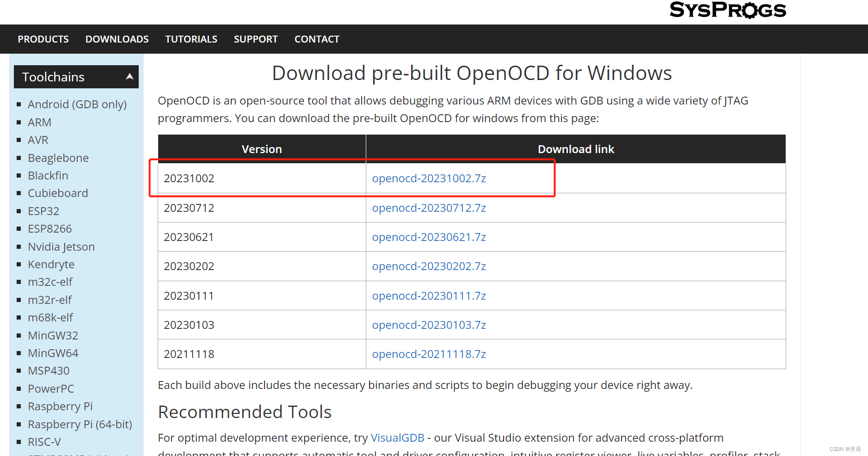Collapse the Toolchains panel arrow

click(x=130, y=77)
